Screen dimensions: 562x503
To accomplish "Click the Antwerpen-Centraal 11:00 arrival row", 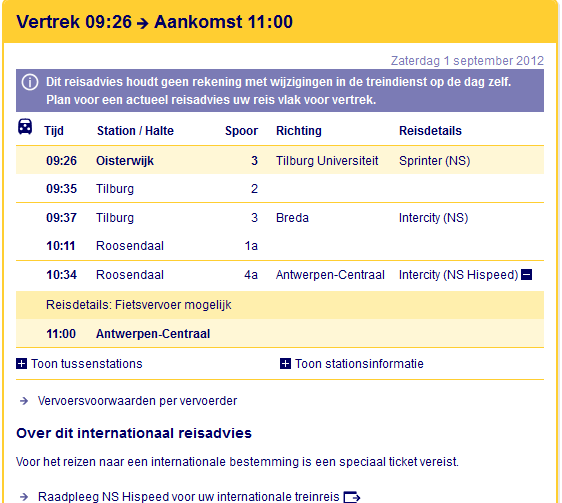I will pyautogui.click(x=280, y=333).
